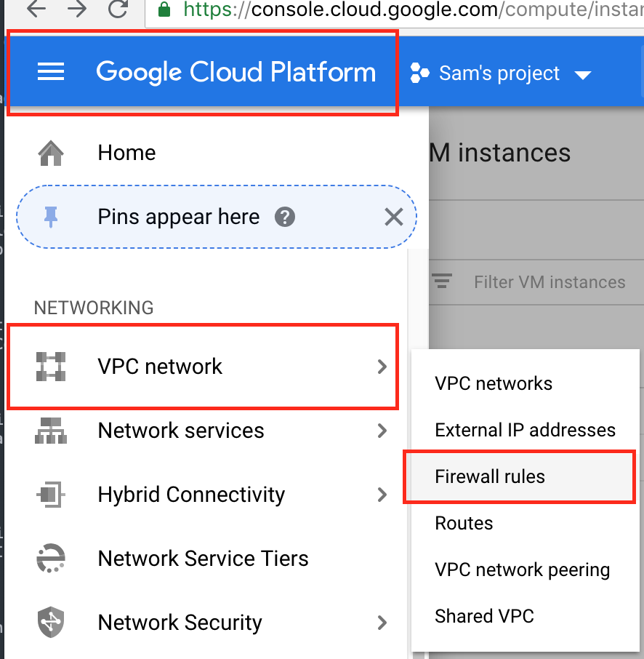Reload the page with browser refresh button
Screen dimensions: 644x659
117,10
